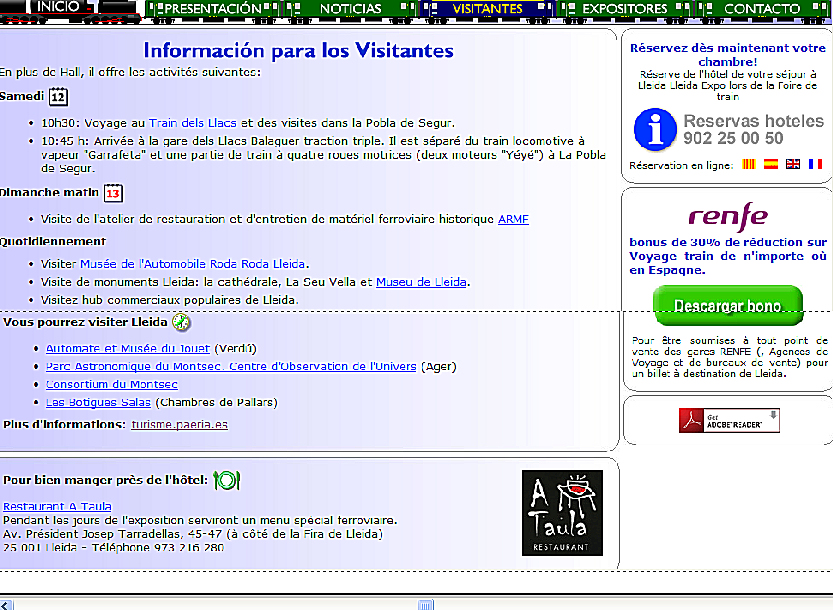Viewport: 833px width, 610px height.
Task: Open the INICIO menu item
Action: (58, 7)
